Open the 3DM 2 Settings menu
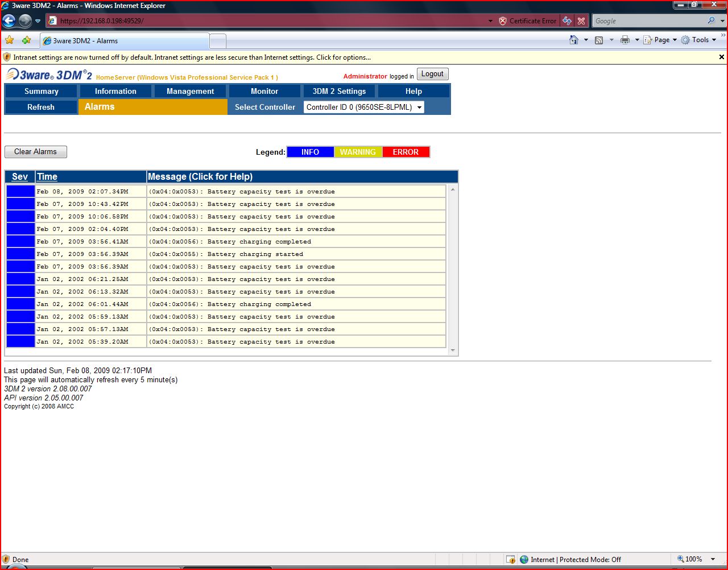 (339, 92)
